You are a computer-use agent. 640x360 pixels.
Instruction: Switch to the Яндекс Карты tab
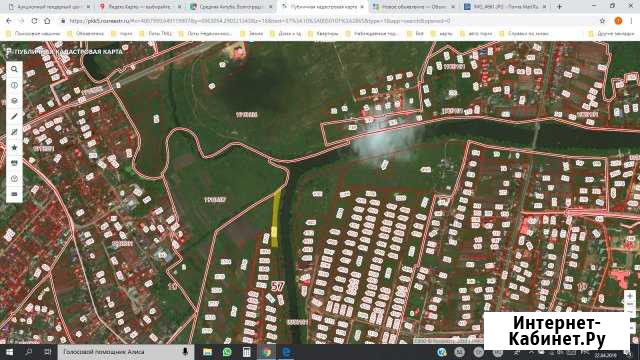[x=139, y=7]
